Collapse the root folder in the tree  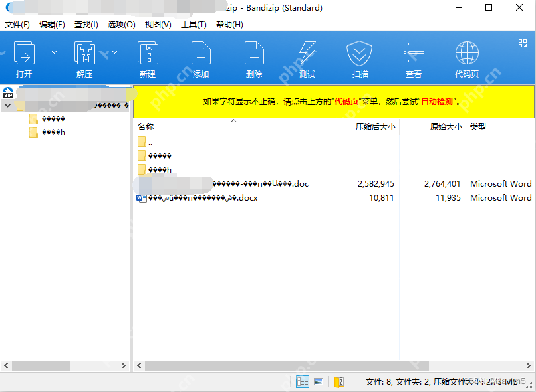pos(7,105)
